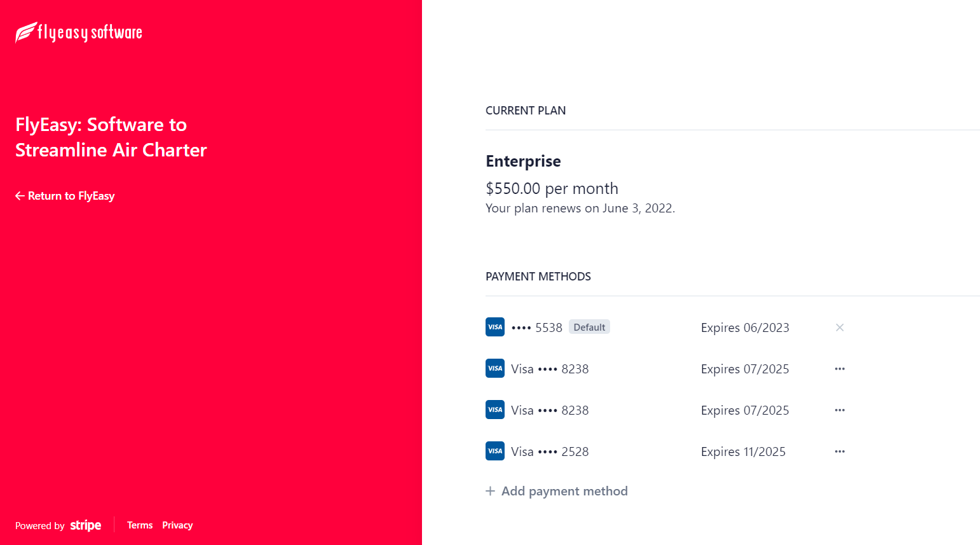Click Return to FlyEasy
This screenshot has width=980, height=545.
point(71,196)
